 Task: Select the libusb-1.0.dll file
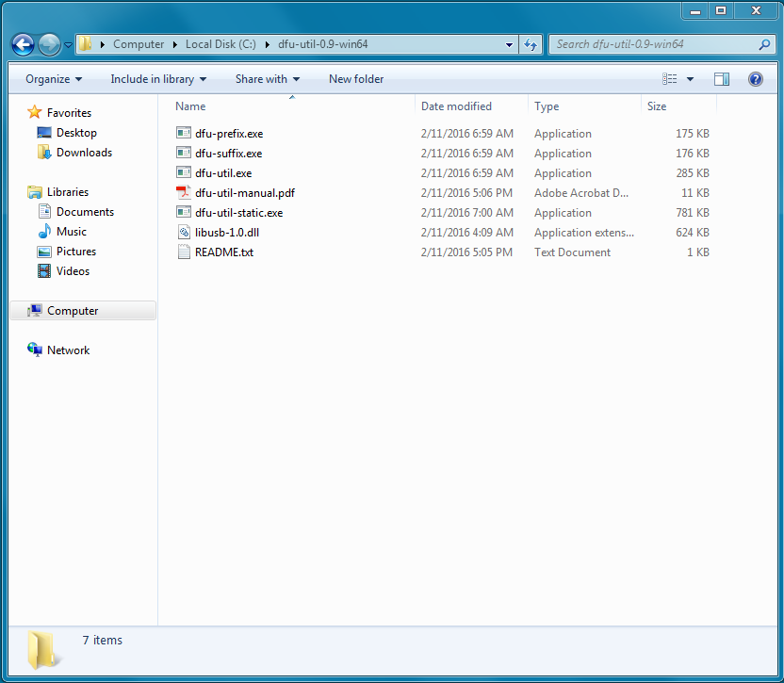click(x=226, y=233)
